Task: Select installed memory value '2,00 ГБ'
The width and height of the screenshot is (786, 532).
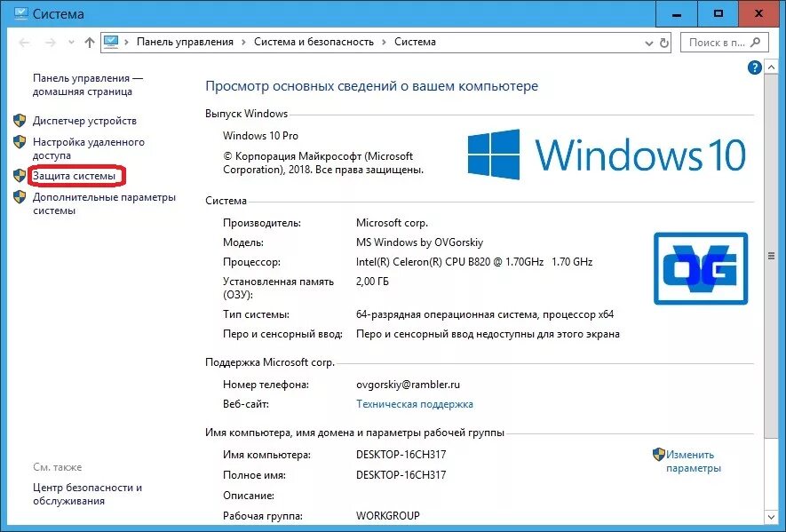Action: [x=372, y=282]
